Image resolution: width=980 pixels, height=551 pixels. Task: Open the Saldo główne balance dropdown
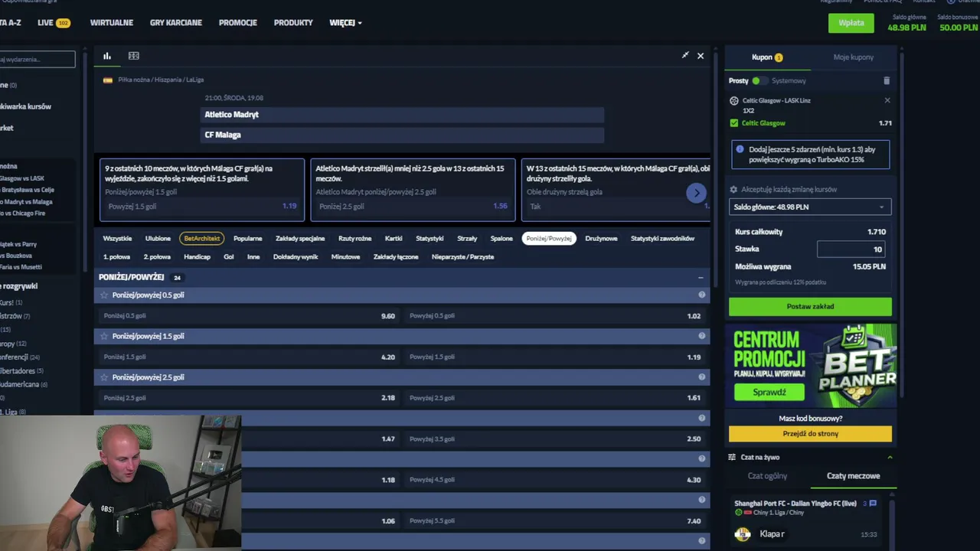point(810,207)
